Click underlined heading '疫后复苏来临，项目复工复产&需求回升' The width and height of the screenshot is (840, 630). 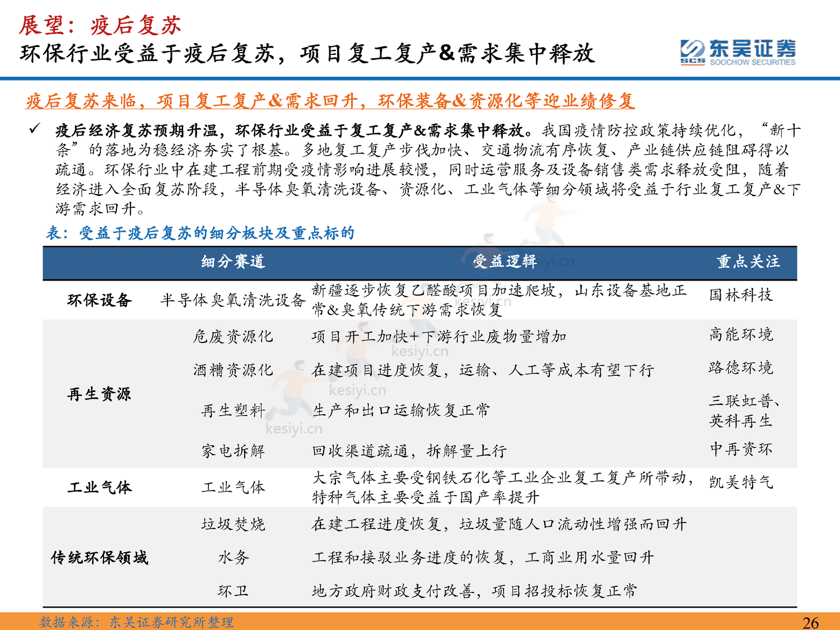tap(192, 101)
